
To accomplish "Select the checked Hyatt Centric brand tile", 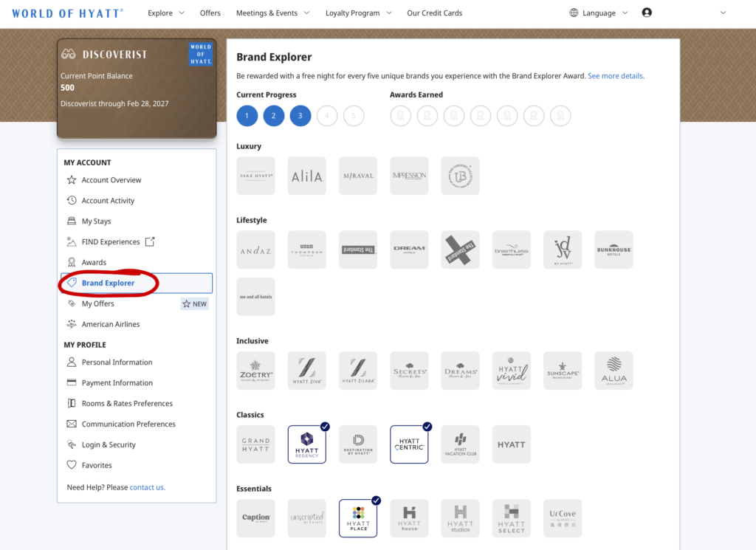I will point(409,444).
